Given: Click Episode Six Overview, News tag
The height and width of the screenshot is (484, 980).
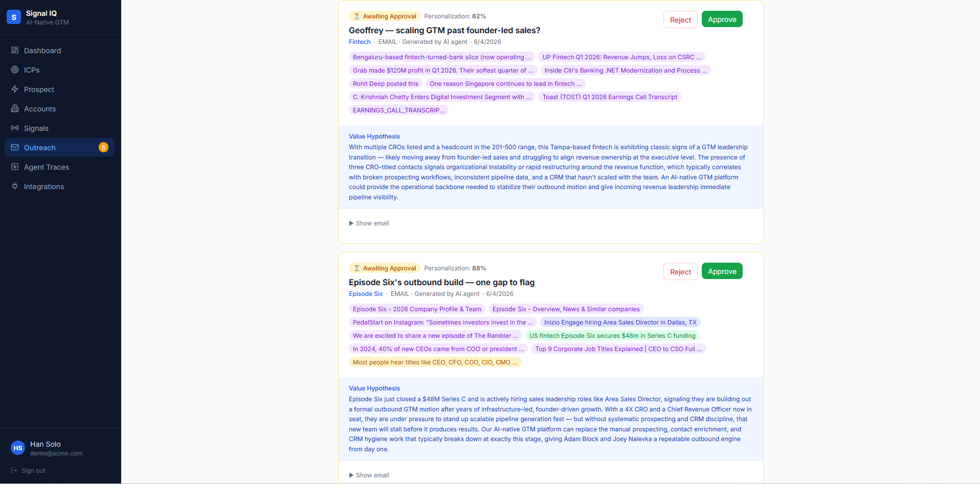Looking at the screenshot, I should pyautogui.click(x=566, y=309).
